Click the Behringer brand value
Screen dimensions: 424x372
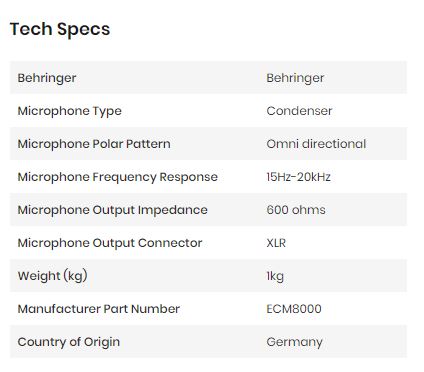(x=295, y=78)
